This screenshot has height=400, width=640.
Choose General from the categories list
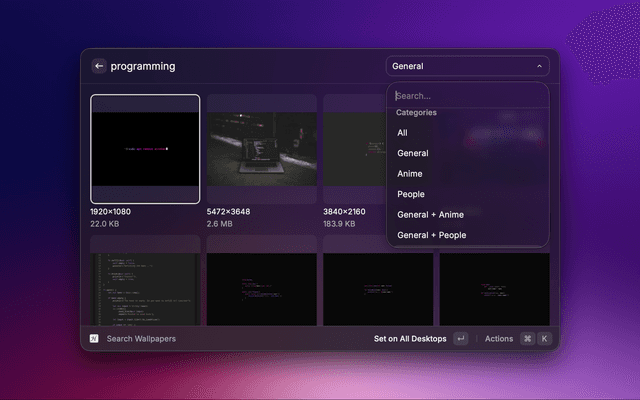(412, 153)
